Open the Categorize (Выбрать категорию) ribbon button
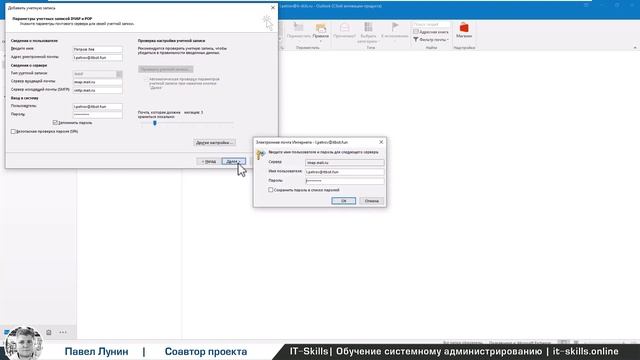The width and height of the screenshot is (640, 360). point(367,33)
